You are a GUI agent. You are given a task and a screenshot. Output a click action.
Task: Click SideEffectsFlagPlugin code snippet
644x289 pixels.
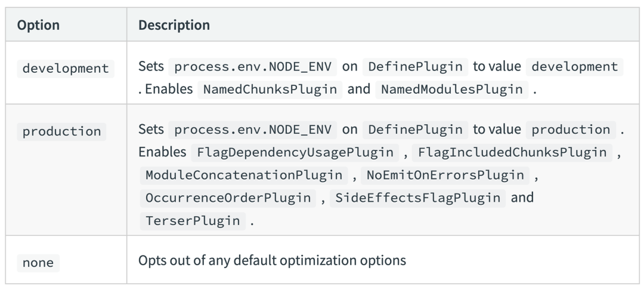point(419,198)
